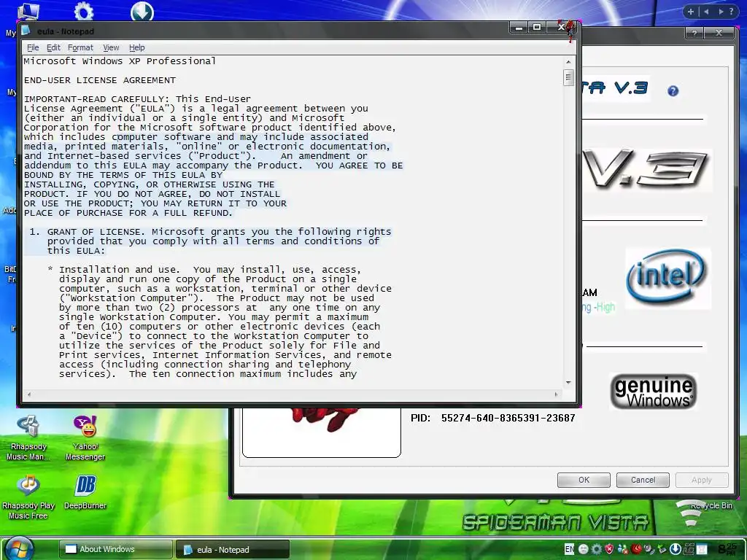Viewport: 747px width, 560px height.
Task: Click the line "1. GRANT OF LICENSE" in Notepad
Action: click(x=210, y=232)
